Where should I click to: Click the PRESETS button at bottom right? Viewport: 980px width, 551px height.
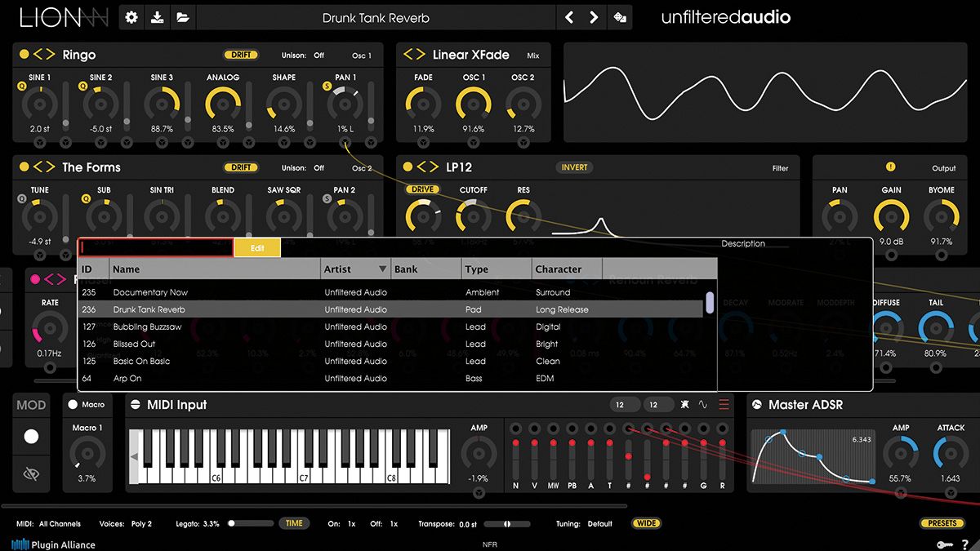point(941,523)
